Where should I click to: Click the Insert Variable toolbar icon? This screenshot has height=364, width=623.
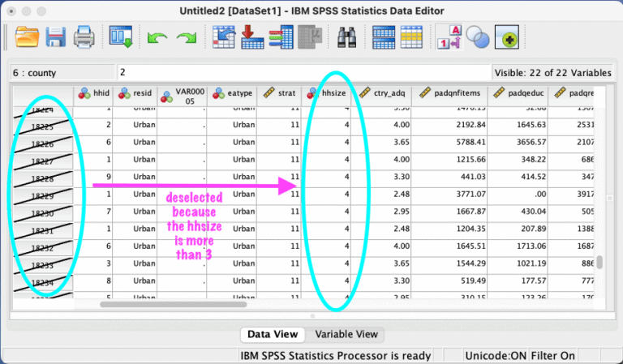point(412,37)
